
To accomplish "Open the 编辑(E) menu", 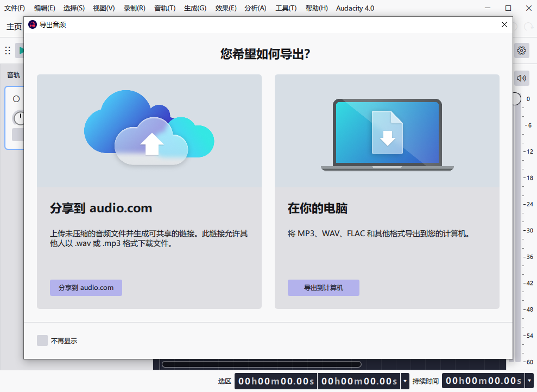I will (x=45, y=8).
